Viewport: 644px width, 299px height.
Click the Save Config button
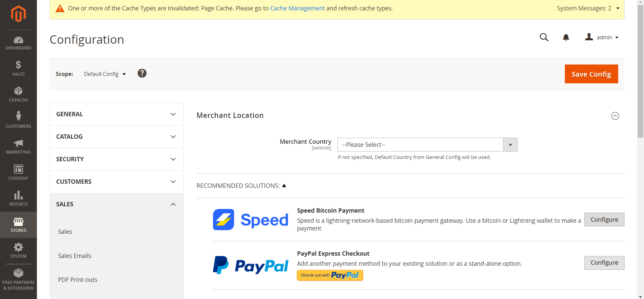point(591,74)
